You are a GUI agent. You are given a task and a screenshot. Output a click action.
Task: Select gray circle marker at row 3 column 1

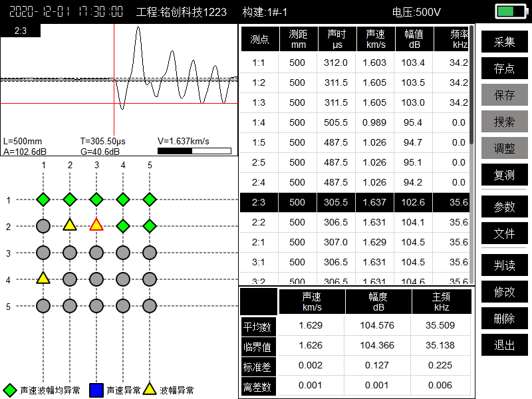[43, 253]
